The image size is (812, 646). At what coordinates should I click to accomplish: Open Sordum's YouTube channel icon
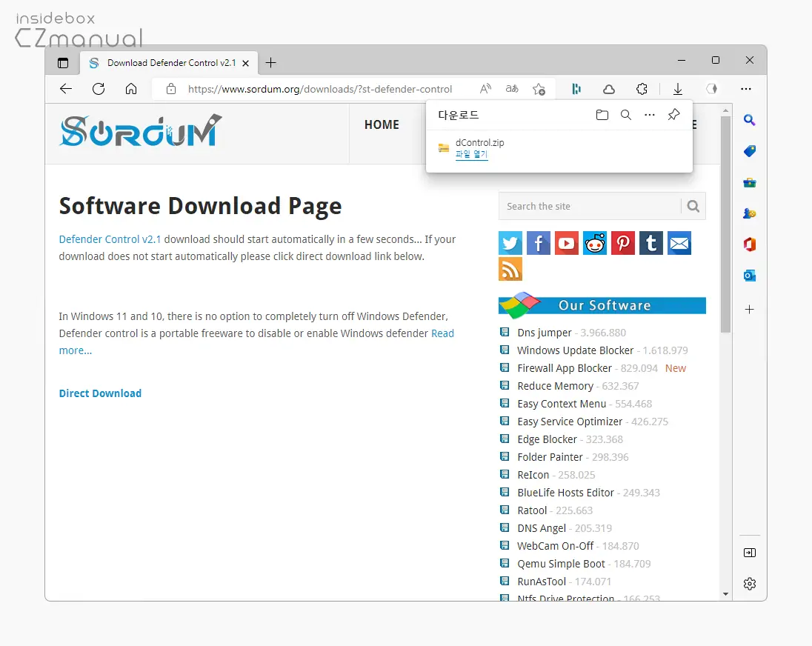567,243
